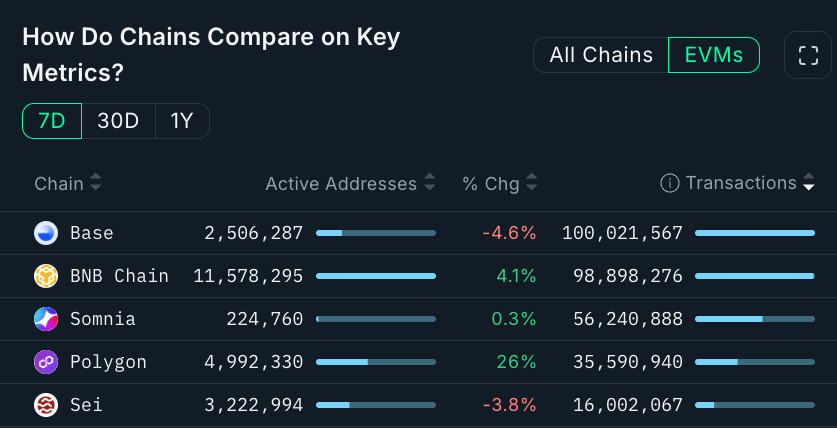Click the BNB Chain logo icon
Image resolution: width=837 pixels, height=428 pixels.
click(x=47, y=276)
